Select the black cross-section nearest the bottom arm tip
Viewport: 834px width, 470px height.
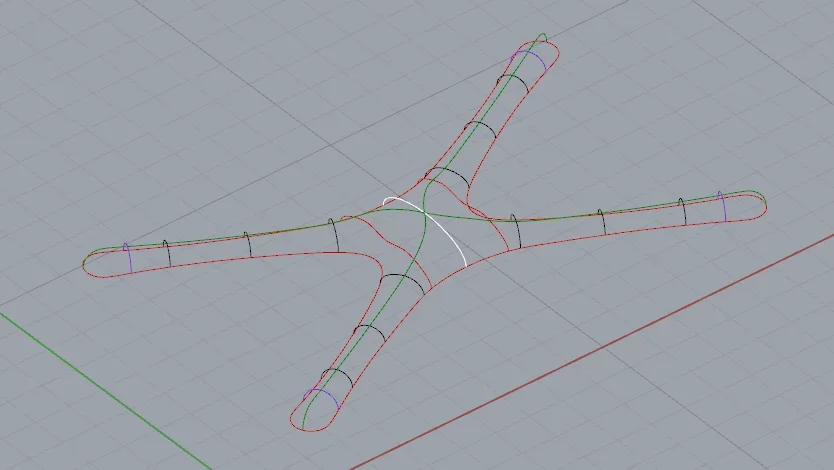340,374
